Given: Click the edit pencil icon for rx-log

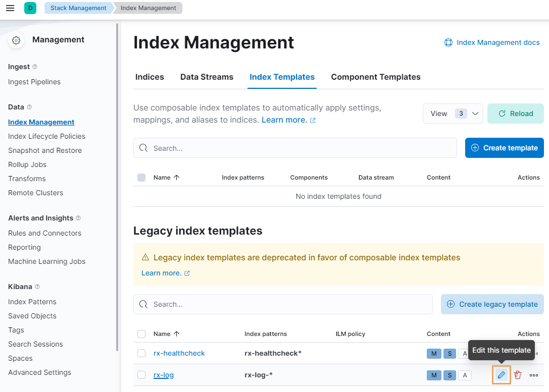Looking at the screenshot, I should click(x=502, y=375).
